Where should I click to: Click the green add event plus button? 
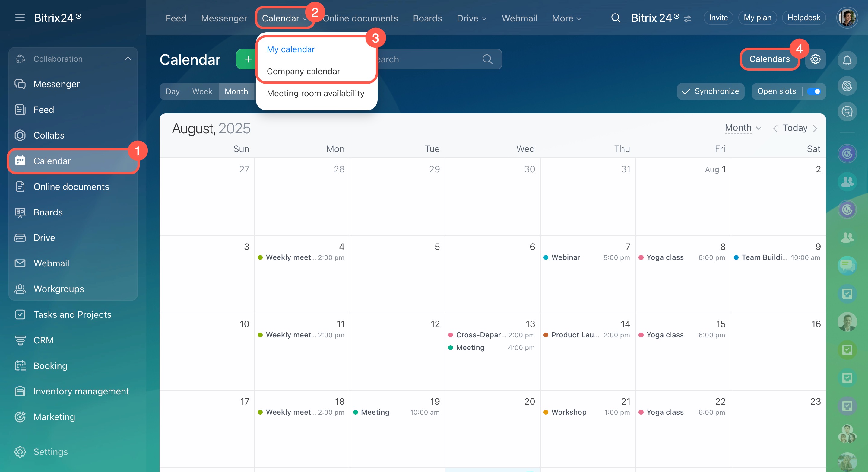click(x=248, y=59)
